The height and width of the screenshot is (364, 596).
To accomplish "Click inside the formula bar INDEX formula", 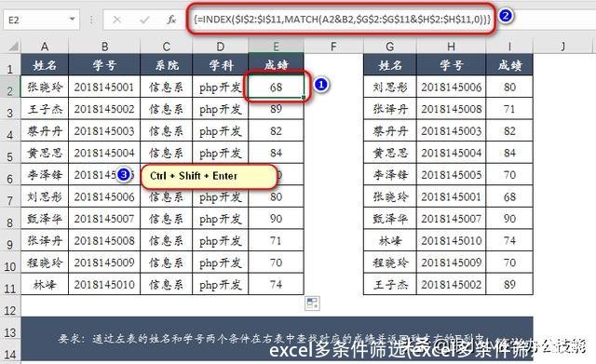I will (x=342, y=19).
